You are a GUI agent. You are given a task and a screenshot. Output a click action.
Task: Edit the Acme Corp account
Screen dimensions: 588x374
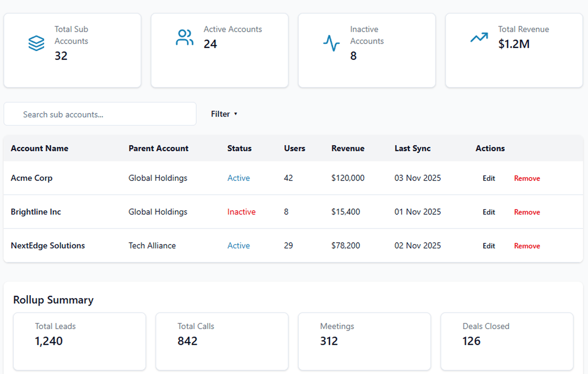[x=488, y=178]
